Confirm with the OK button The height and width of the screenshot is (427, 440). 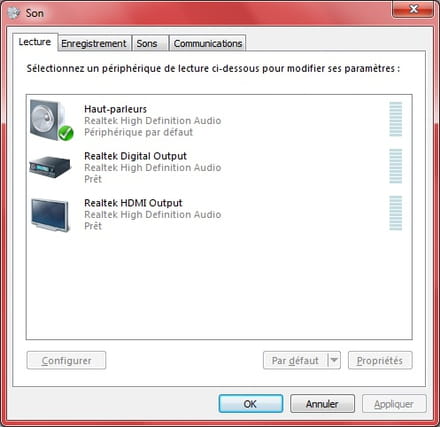click(x=251, y=404)
